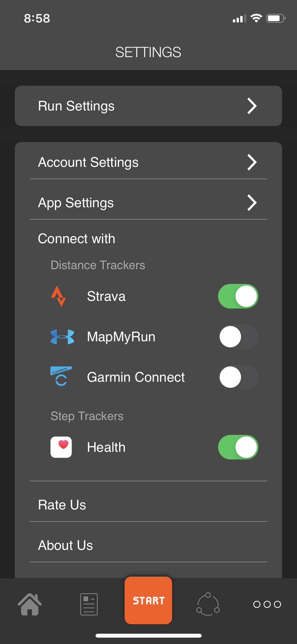Screen dimensions: 297x644
Task: Open the three-circle More tab
Action: point(267,604)
